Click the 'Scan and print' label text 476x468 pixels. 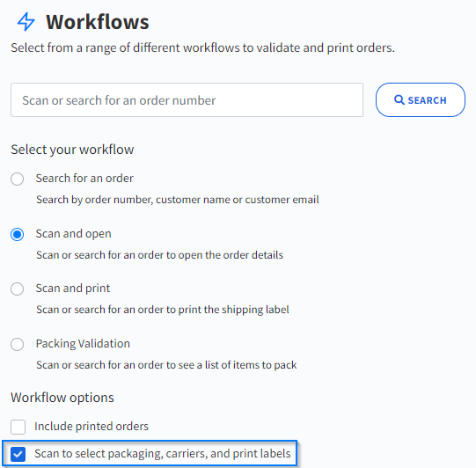coord(73,289)
